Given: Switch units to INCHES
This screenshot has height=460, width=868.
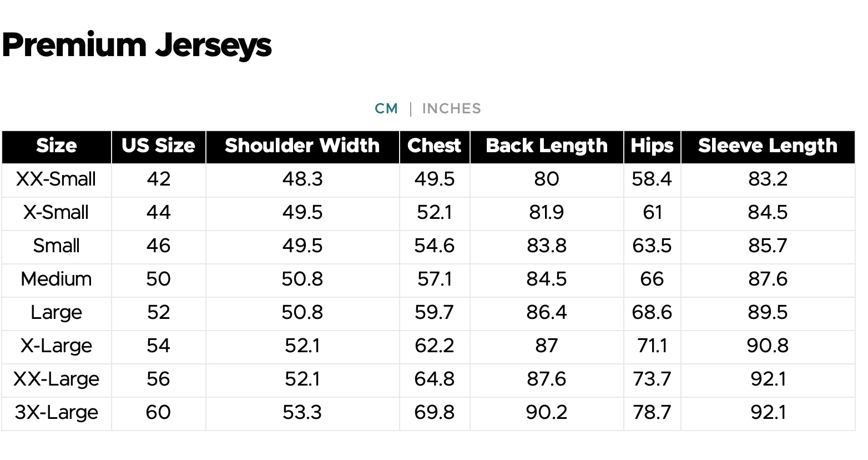Looking at the screenshot, I should [x=451, y=108].
